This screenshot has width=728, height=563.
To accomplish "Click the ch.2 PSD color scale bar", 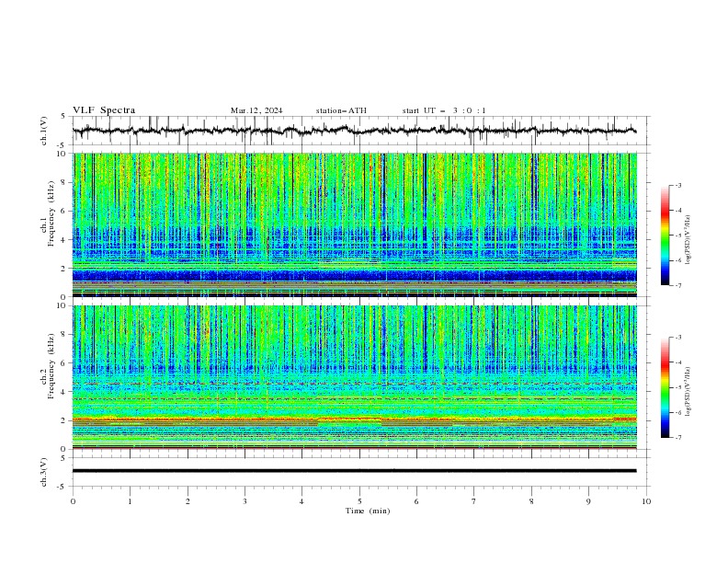I will tap(665, 387).
